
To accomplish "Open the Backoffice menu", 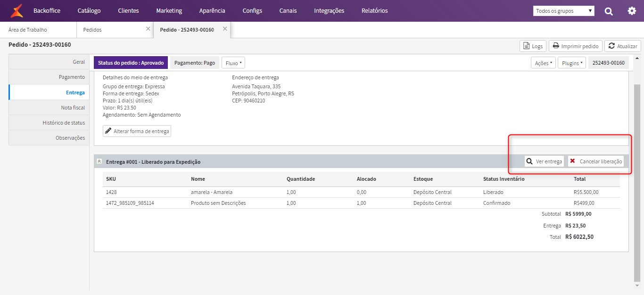I will click(x=47, y=10).
